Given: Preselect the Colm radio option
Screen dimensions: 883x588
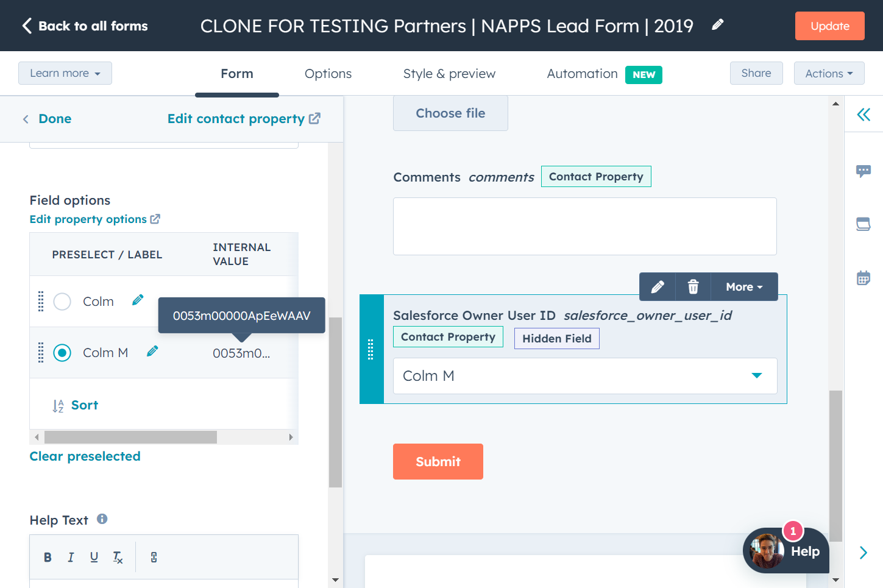Looking at the screenshot, I should [62, 302].
